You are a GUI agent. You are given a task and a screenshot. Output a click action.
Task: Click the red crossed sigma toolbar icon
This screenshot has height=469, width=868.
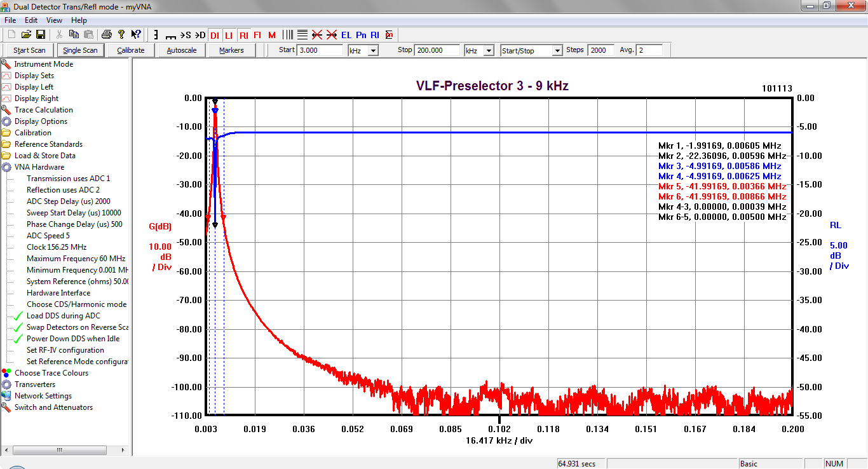click(389, 35)
